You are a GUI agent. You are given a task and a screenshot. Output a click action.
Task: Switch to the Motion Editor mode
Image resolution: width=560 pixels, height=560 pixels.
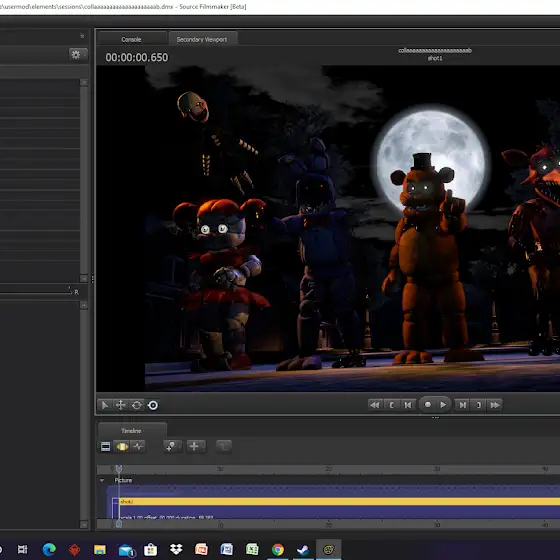122,446
